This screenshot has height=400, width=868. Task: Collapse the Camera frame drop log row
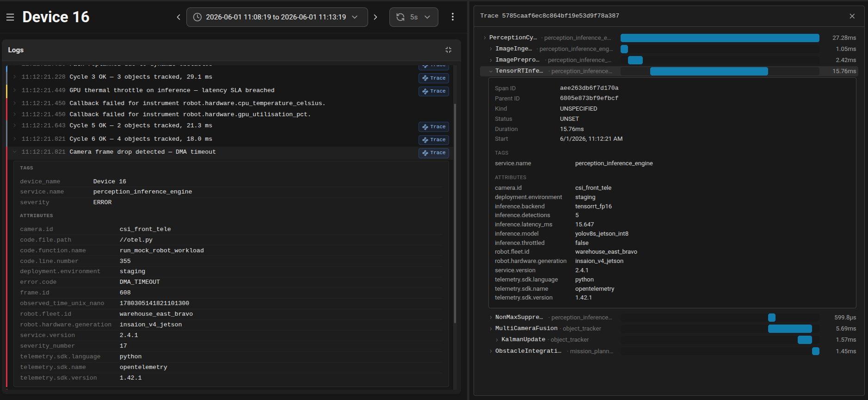[14, 152]
